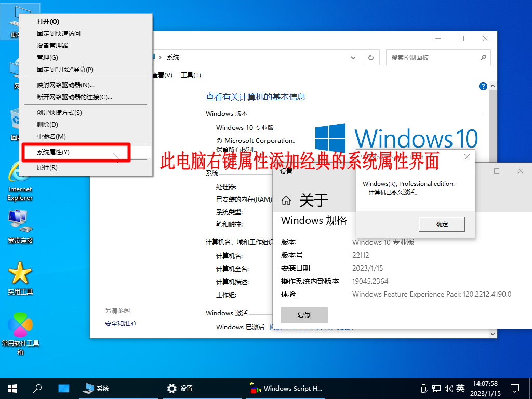The image size is (532, 399).
Task: Close the Windows Script Host dialog
Action: tap(467, 157)
